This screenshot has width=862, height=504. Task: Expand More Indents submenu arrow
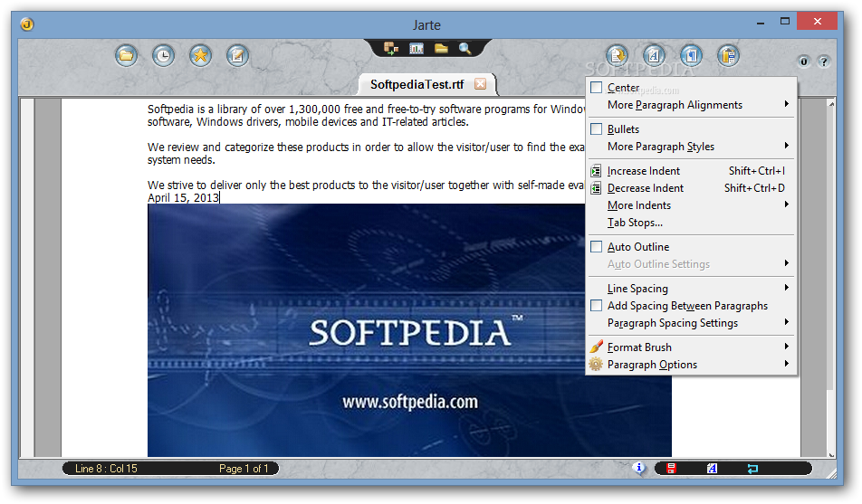[787, 204]
